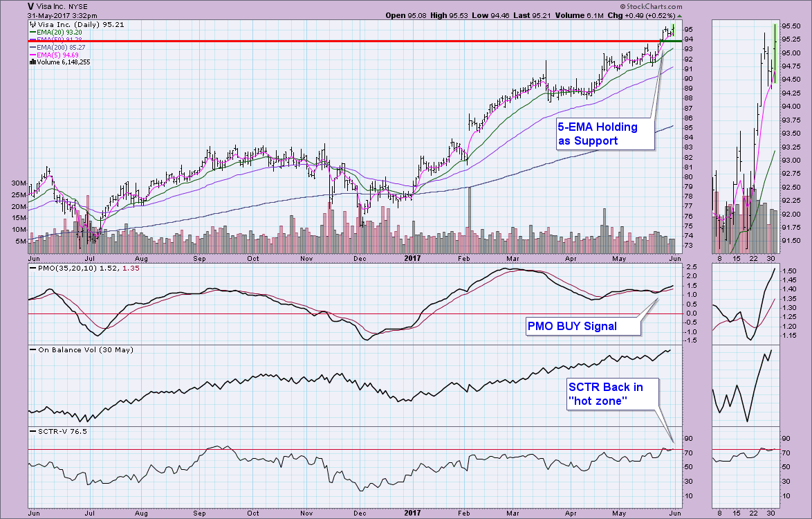Image resolution: width=812 pixels, height=519 pixels.
Task: Click the 30M volume axis label
Action: [19, 183]
